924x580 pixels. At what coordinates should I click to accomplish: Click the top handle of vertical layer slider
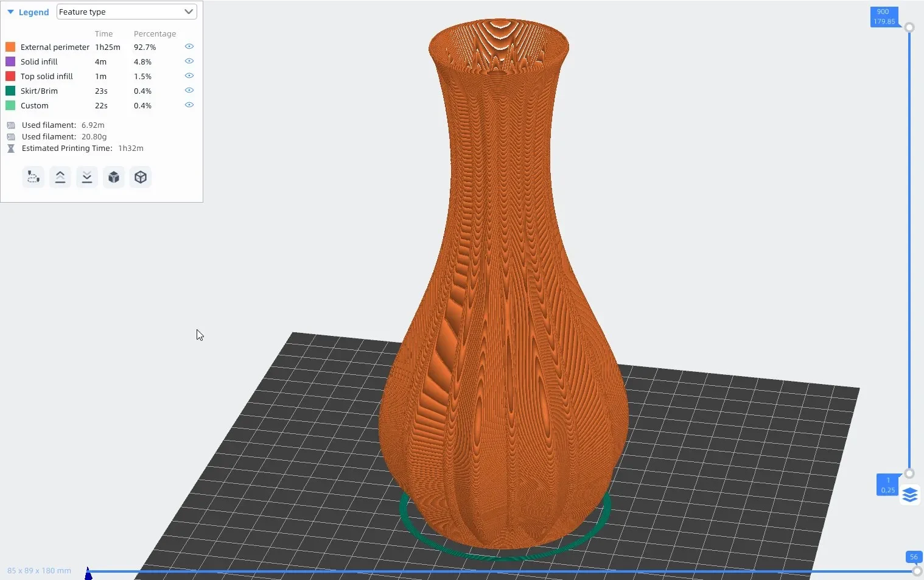[909, 27]
